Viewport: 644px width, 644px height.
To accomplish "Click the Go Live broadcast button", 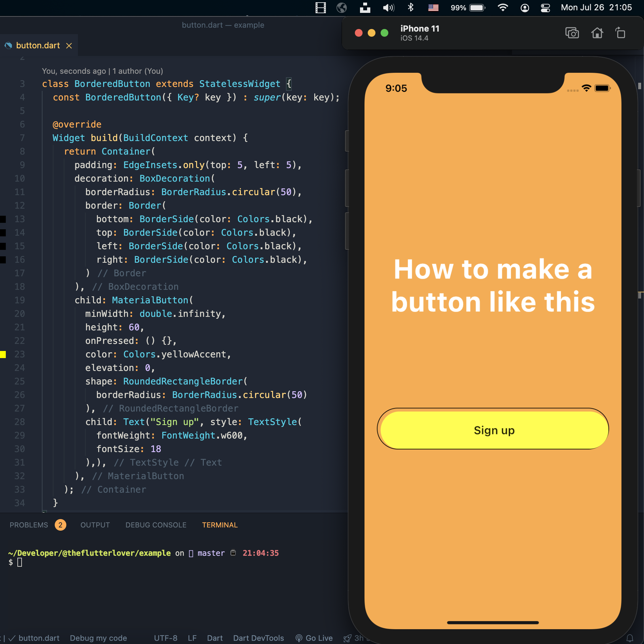I will [314, 638].
